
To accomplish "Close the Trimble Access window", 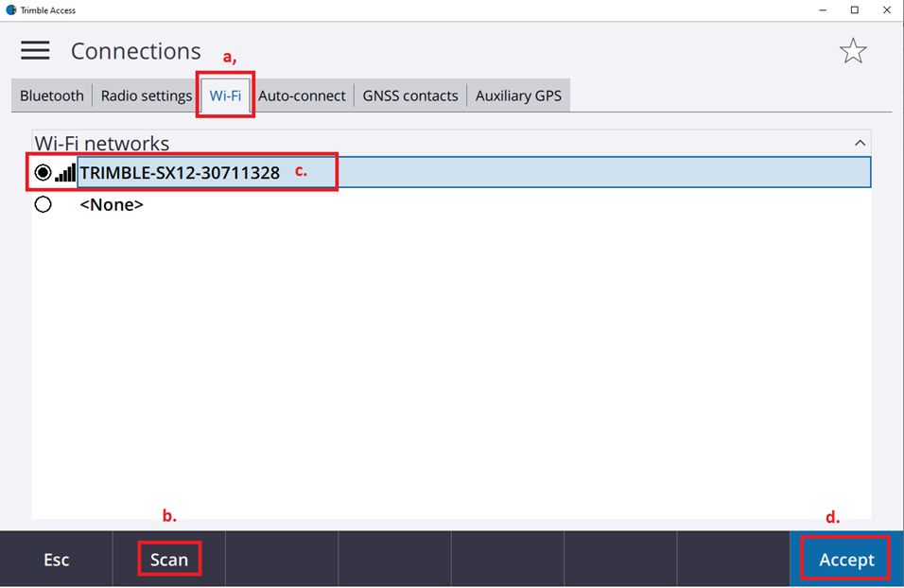I will pyautogui.click(x=887, y=9).
